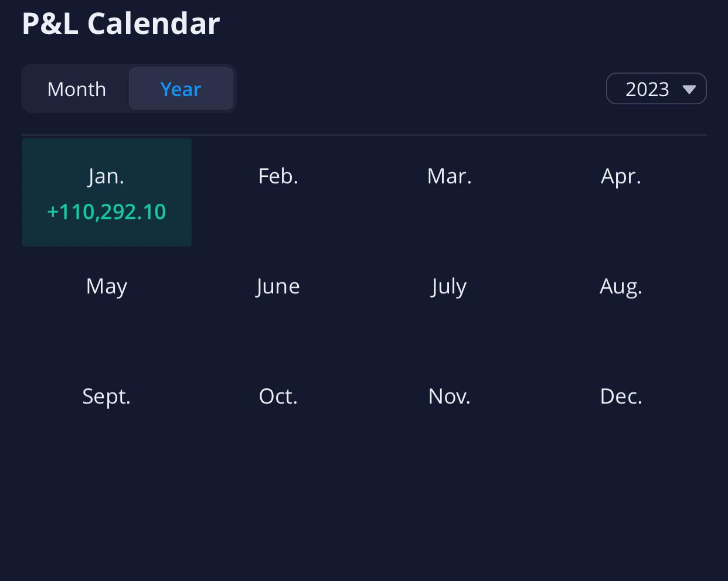Open the 2023 year dropdown
Image resolution: width=728 pixels, height=581 pixels.
pyautogui.click(x=656, y=89)
